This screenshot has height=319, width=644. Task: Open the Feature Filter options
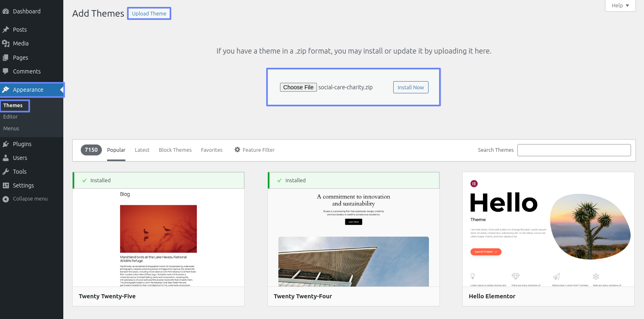click(x=254, y=150)
